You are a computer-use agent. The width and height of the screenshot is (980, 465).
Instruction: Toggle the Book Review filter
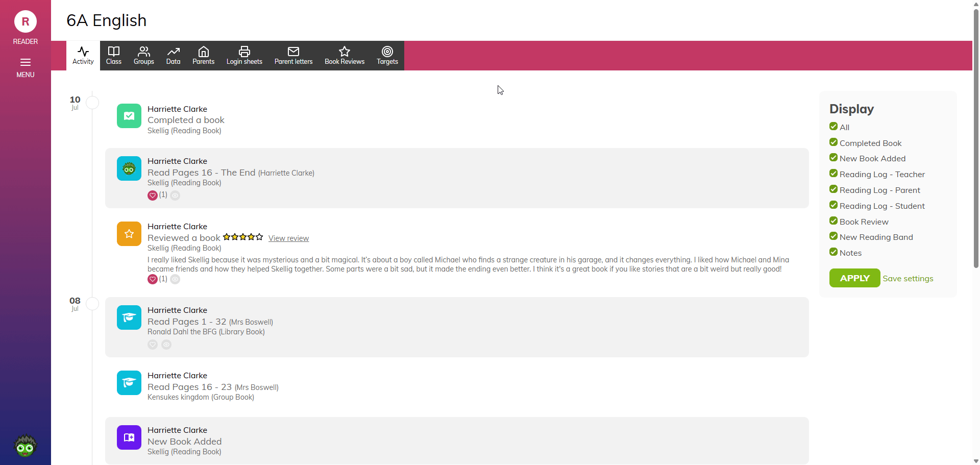(834, 221)
